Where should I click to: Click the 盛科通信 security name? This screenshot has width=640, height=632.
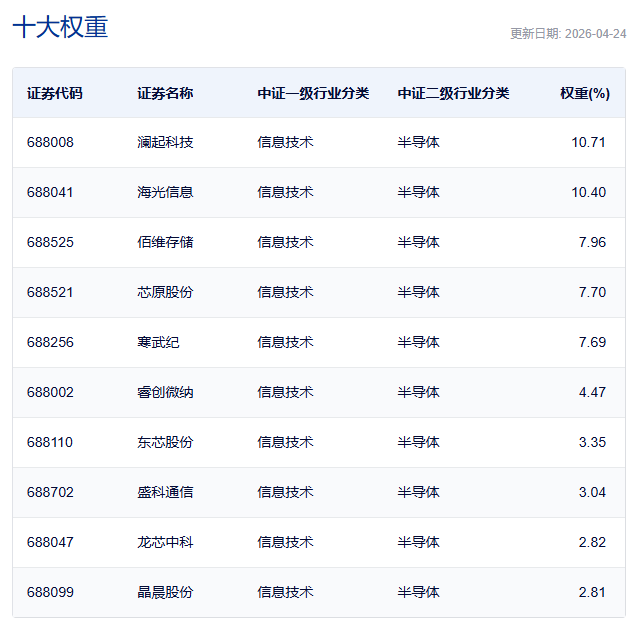click(x=165, y=492)
